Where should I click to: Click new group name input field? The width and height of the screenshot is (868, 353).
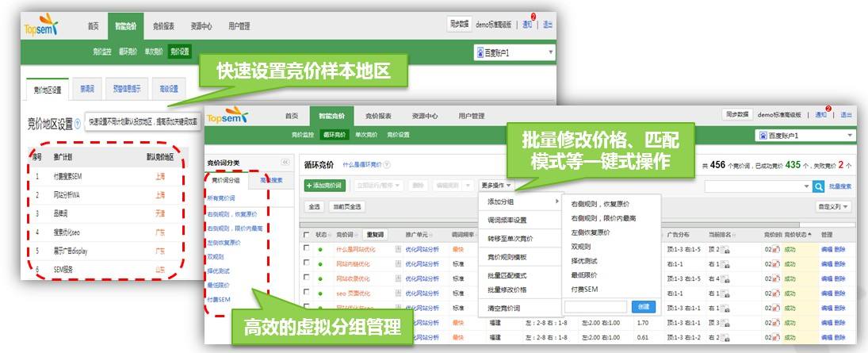pos(595,306)
